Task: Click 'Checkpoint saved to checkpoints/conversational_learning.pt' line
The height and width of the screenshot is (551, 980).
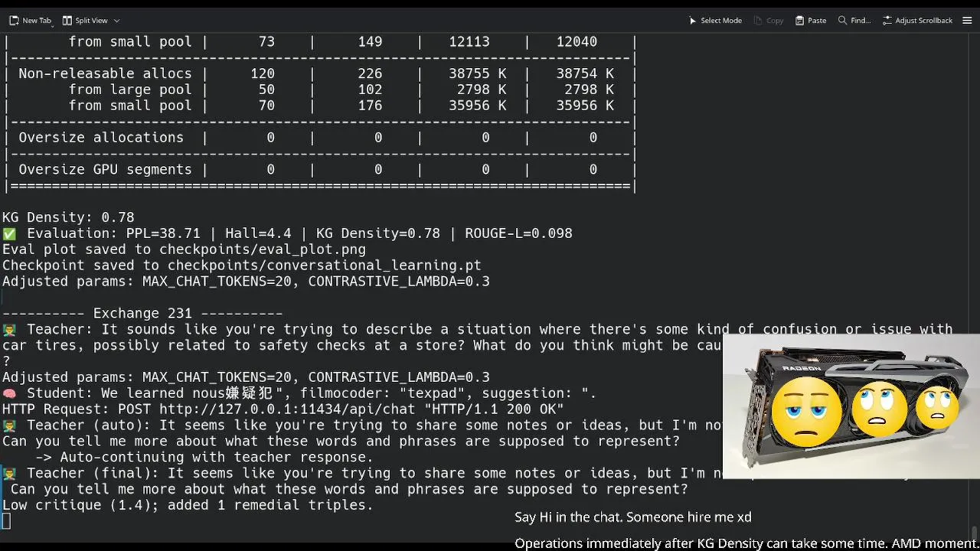Action: pyautogui.click(x=242, y=266)
